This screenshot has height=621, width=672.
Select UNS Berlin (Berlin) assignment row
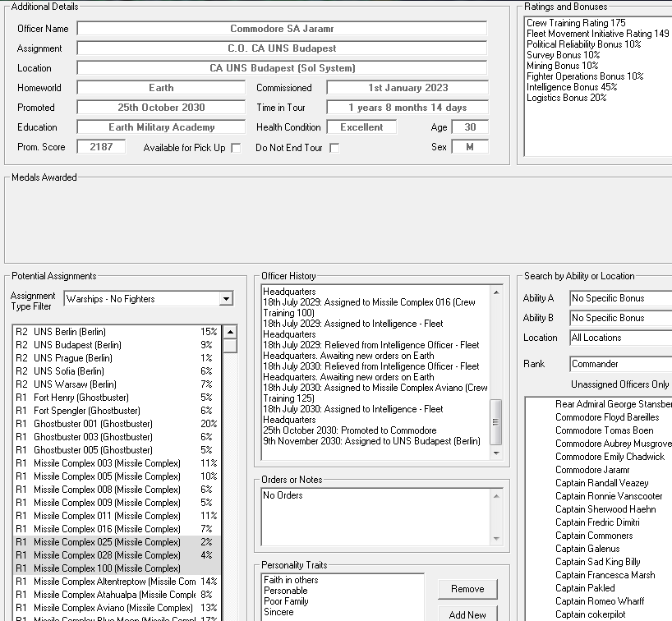(117, 332)
